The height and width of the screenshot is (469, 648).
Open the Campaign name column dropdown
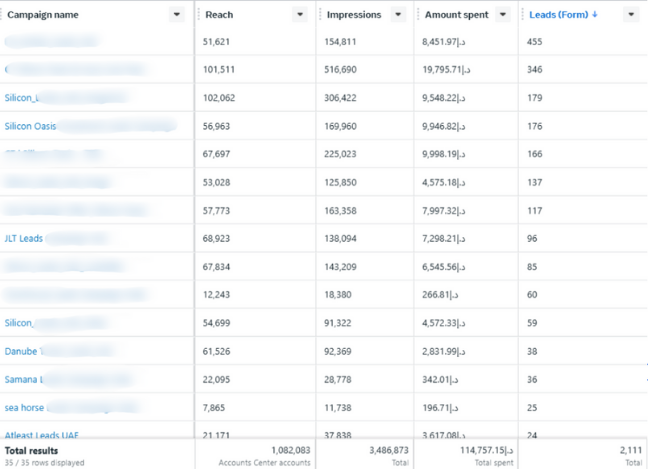tap(176, 14)
